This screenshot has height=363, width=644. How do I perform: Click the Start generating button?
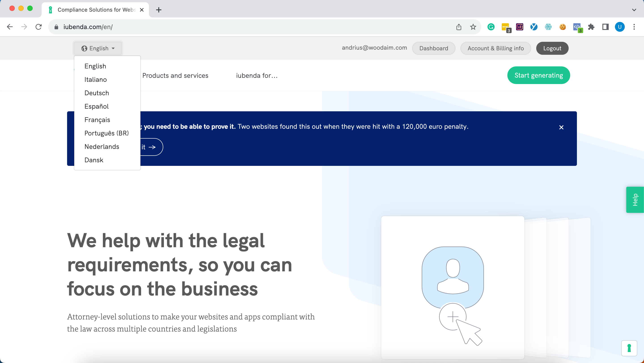[538, 75]
